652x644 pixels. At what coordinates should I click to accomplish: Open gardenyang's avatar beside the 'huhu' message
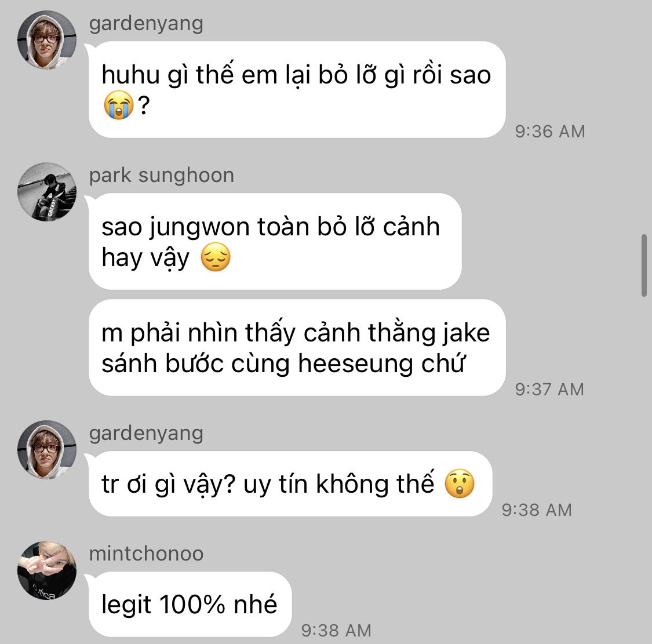pyautogui.click(x=47, y=40)
